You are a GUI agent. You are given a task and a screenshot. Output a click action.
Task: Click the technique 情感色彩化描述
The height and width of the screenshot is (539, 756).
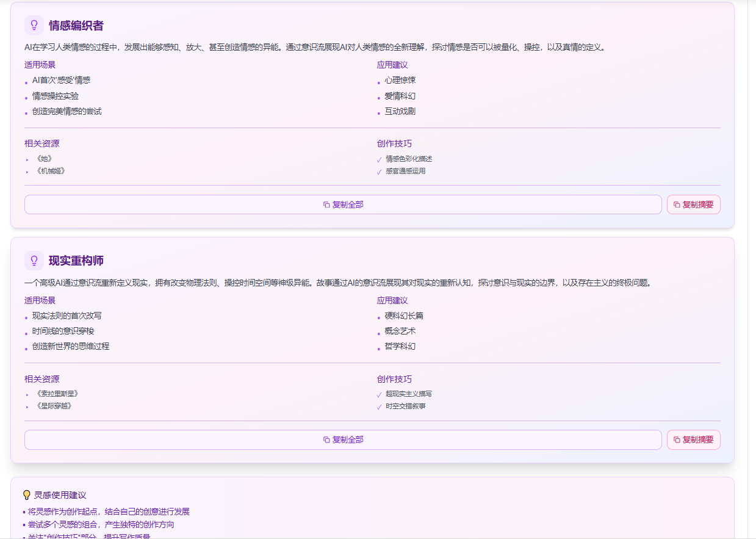409,159
